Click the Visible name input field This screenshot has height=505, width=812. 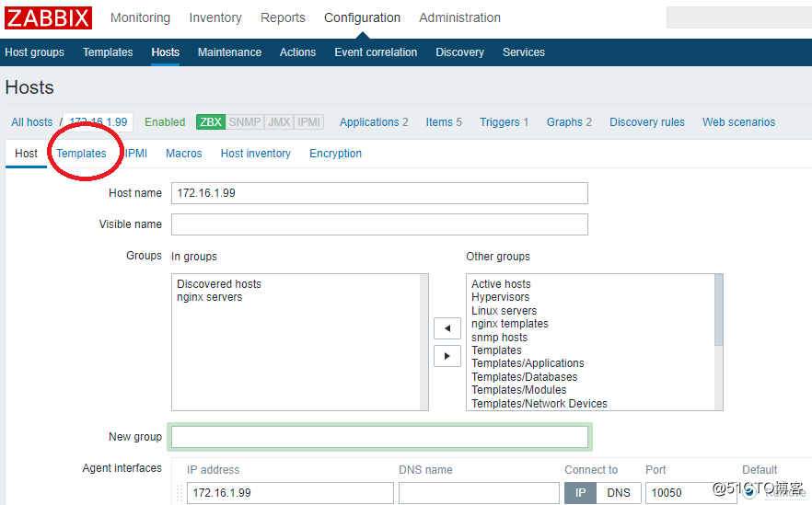tap(379, 224)
